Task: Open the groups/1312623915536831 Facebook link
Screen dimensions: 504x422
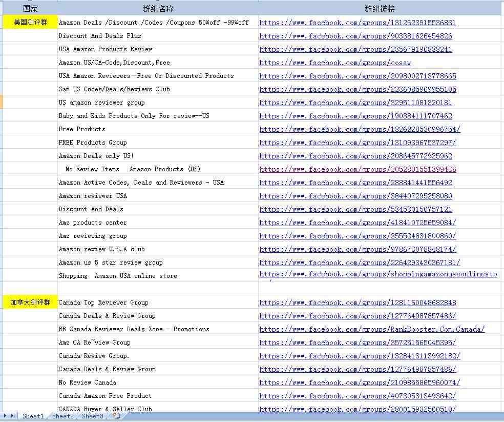Action: 358,23
